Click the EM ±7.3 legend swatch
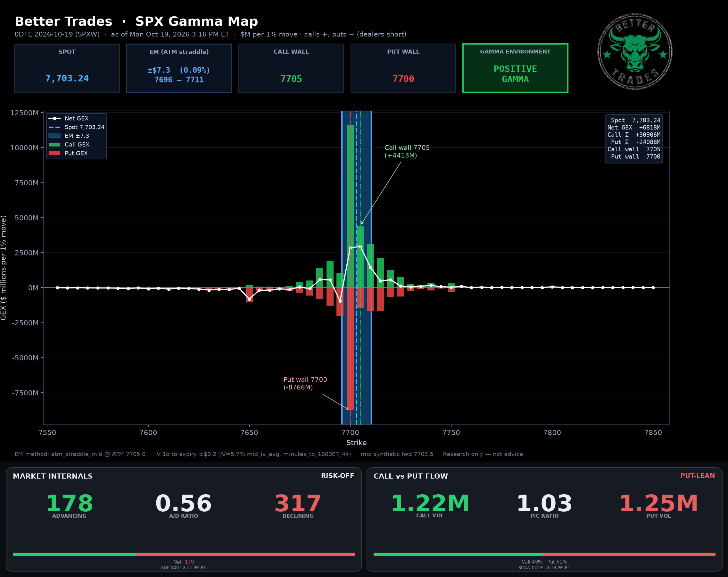This screenshot has width=728, height=577. pos(54,136)
